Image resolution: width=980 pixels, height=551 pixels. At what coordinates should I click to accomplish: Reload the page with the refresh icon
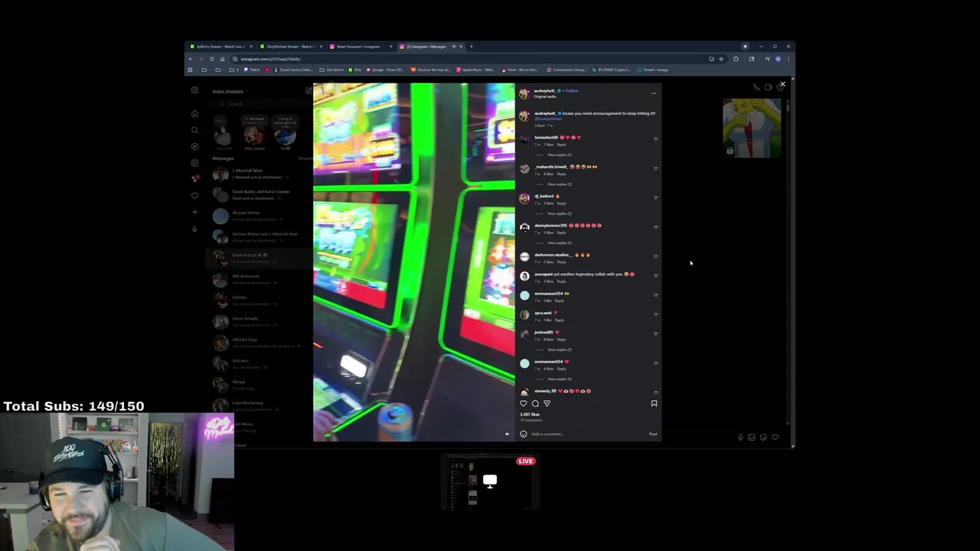coord(212,59)
